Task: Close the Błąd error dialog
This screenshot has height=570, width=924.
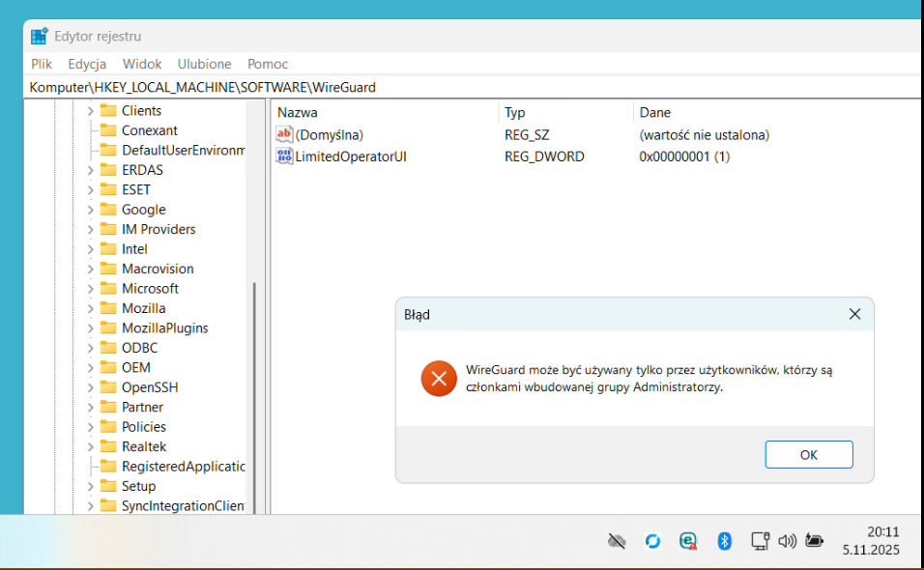Action: (x=854, y=314)
